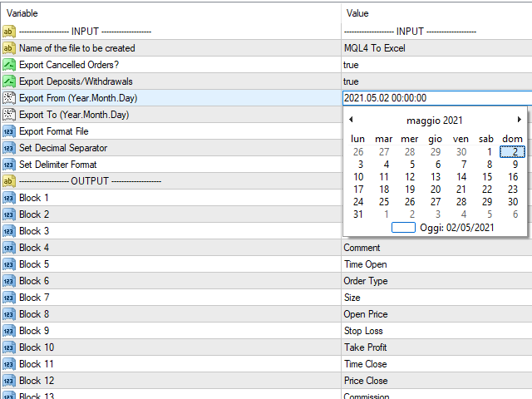Viewport: 532px width, 399px height.
Task: Go to previous month in calendar
Action: click(x=351, y=120)
